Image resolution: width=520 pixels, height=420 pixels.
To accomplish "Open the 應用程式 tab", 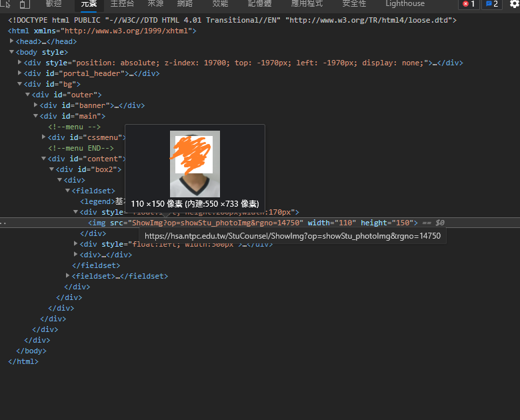I will point(307,3).
